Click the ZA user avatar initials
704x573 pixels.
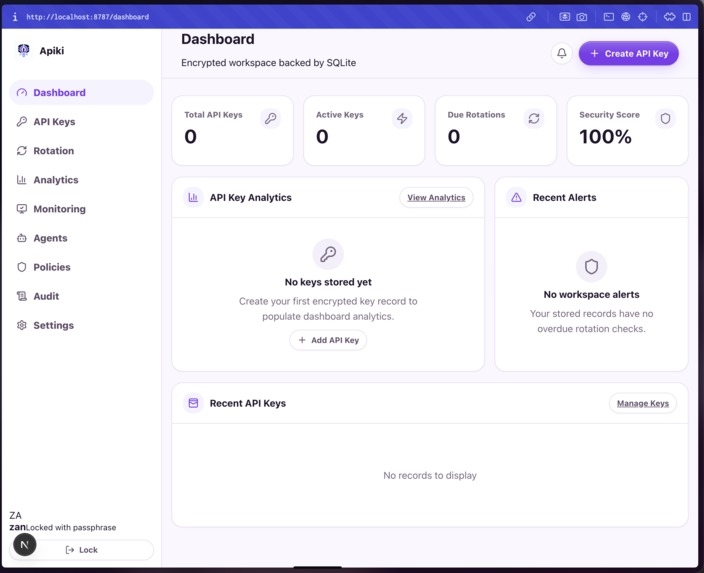click(x=15, y=516)
